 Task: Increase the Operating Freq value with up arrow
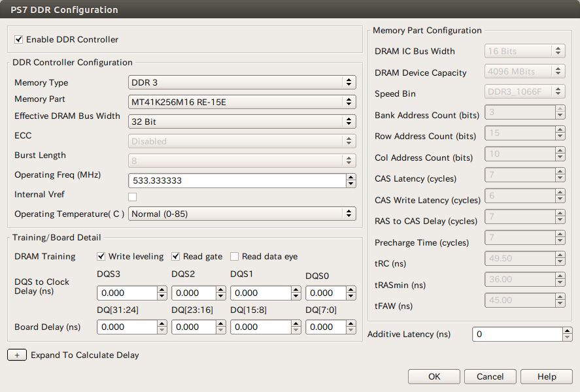(x=351, y=177)
